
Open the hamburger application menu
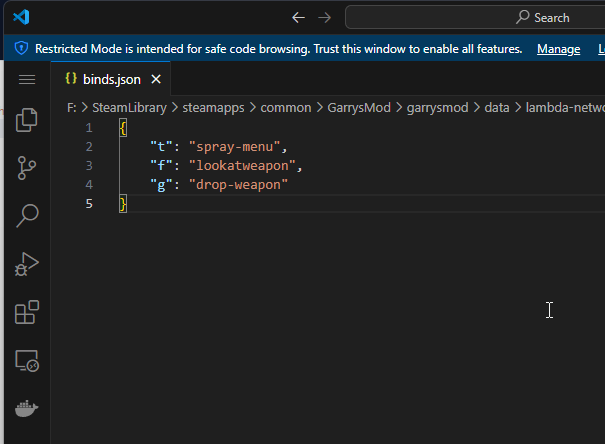(x=27, y=79)
